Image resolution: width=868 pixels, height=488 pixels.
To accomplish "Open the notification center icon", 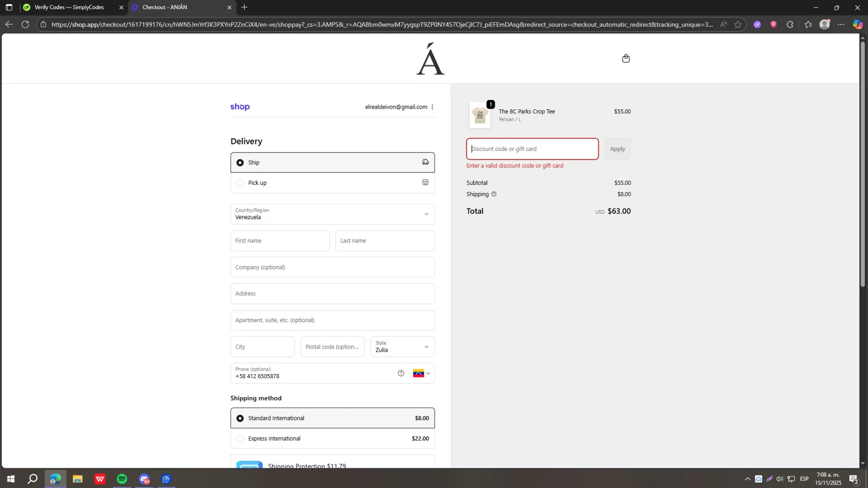I will coord(854,479).
